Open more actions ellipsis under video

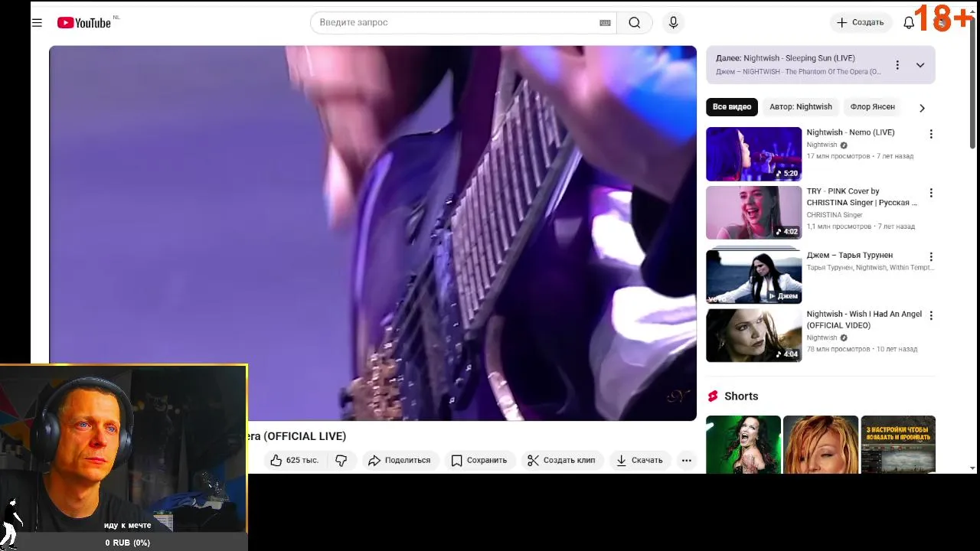coord(687,460)
